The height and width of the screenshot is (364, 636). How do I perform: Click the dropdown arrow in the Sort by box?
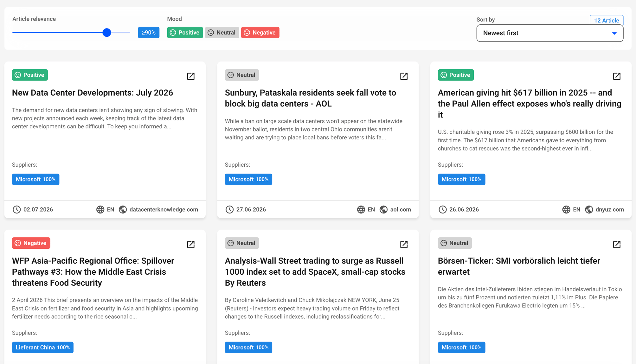click(x=614, y=33)
